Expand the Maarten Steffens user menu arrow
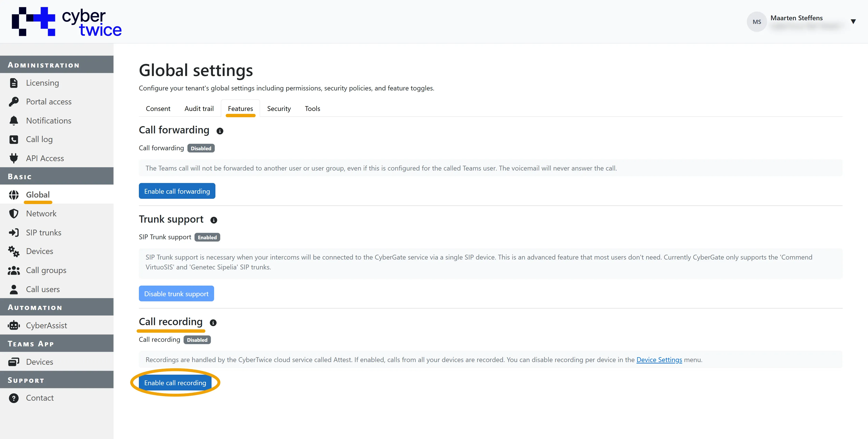 point(853,21)
